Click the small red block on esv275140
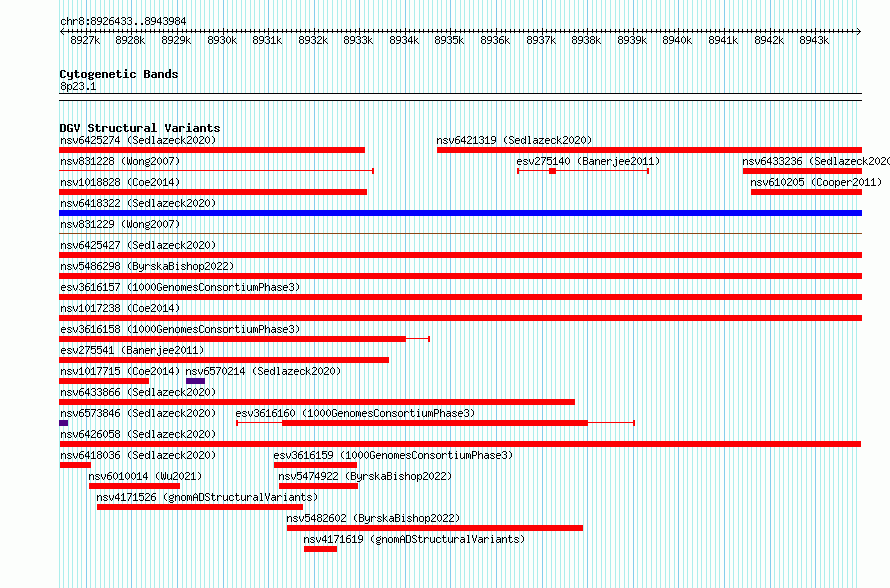Viewport: 890px width, 588px height. pyautogui.click(x=552, y=171)
